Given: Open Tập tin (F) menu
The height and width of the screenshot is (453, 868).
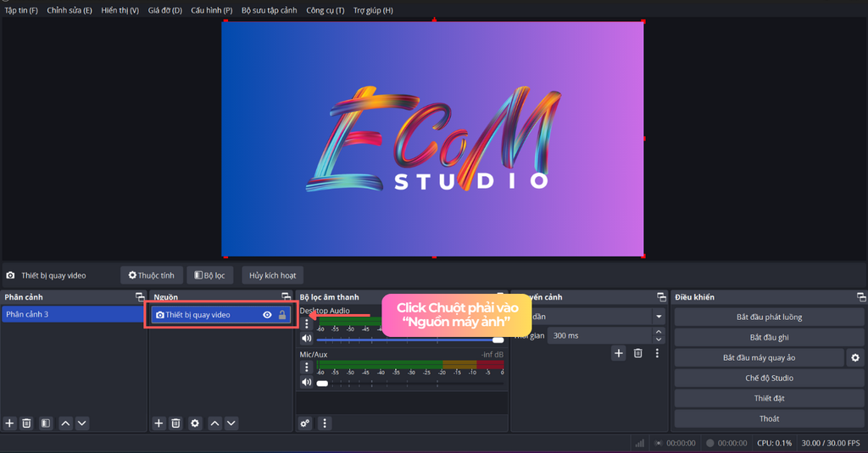Looking at the screenshot, I should 21,10.
